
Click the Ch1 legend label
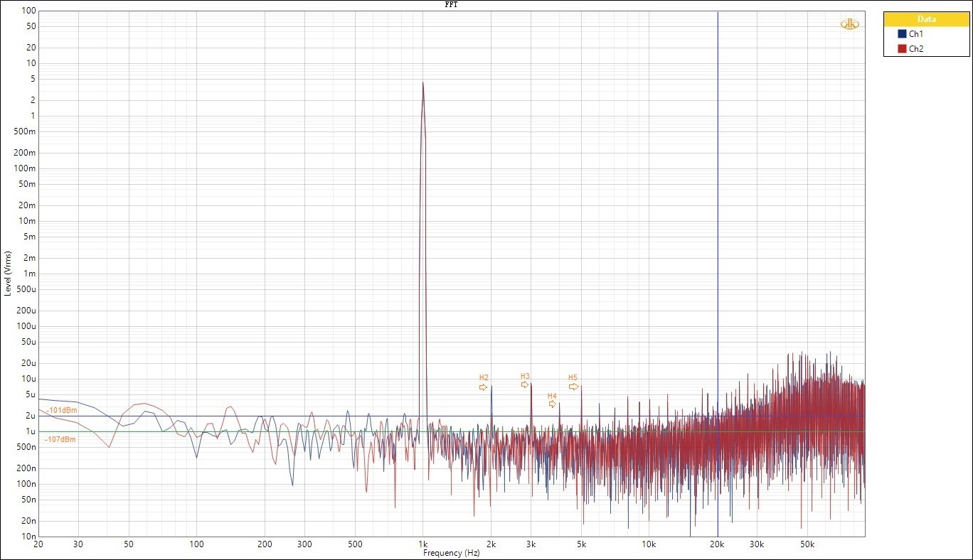point(916,34)
